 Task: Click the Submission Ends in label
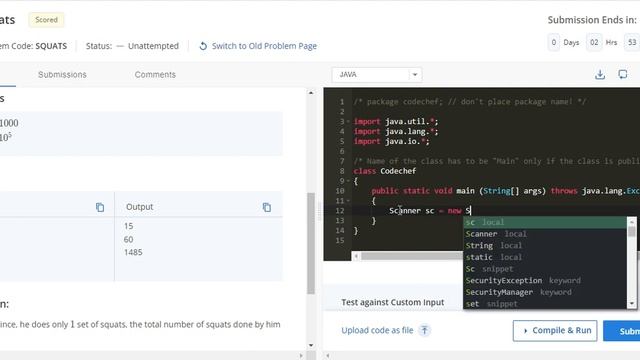click(592, 20)
